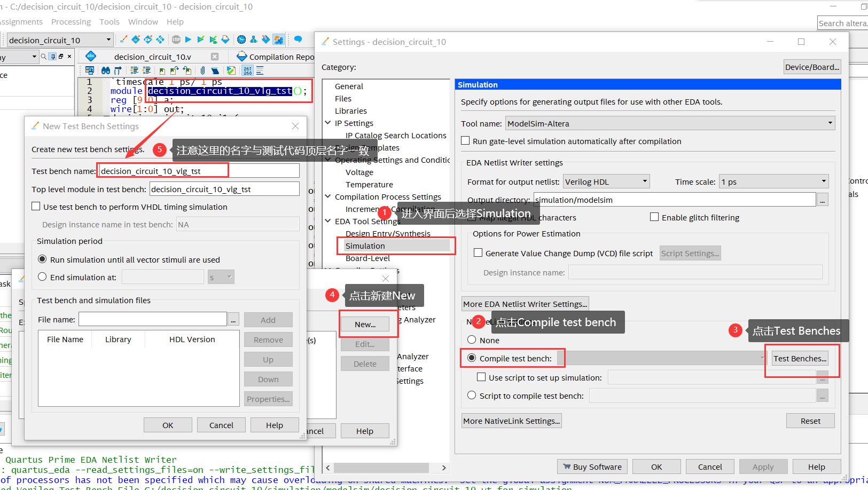Click the Test bench name input field
The height and width of the screenshot is (490, 868).
[x=199, y=171]
